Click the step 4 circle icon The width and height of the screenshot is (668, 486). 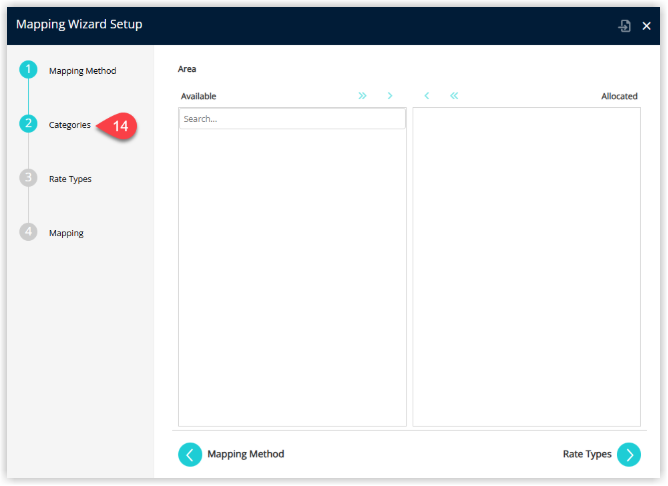pyautogui.click(x=28, y=232)
